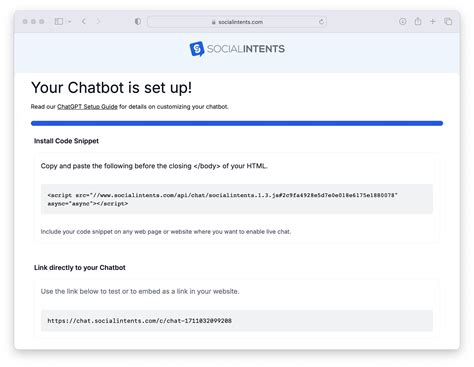
Task: Click the 'Use the link below' text
Action: pyautogui.click(x=140, y=291)
